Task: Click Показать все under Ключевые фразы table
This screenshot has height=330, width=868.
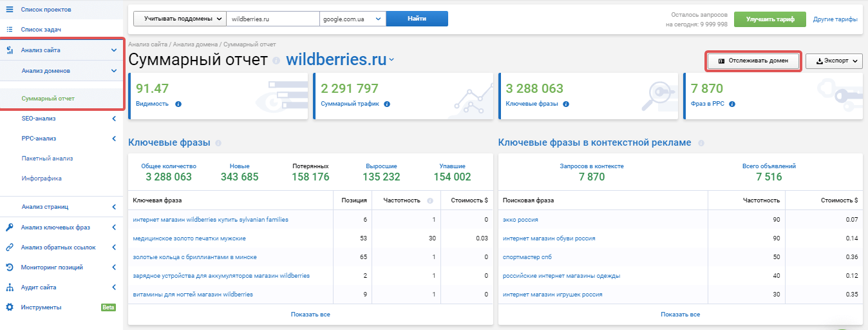Action: pyautogui.click(x=310, y=315)
